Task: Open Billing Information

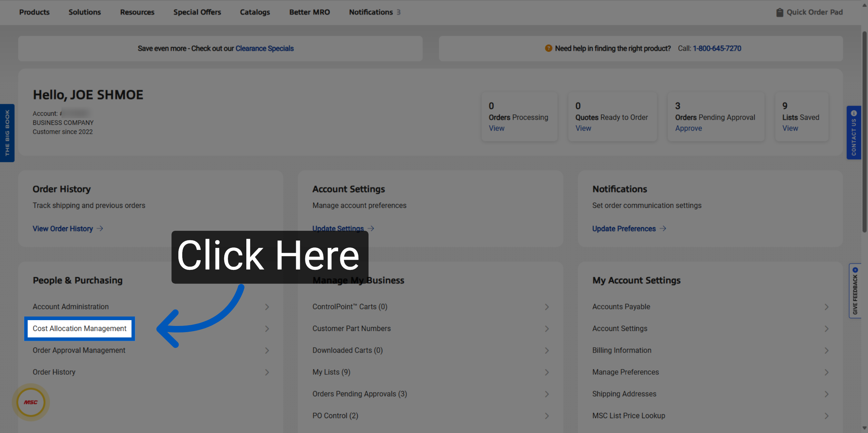Action: tap(622, 351)
